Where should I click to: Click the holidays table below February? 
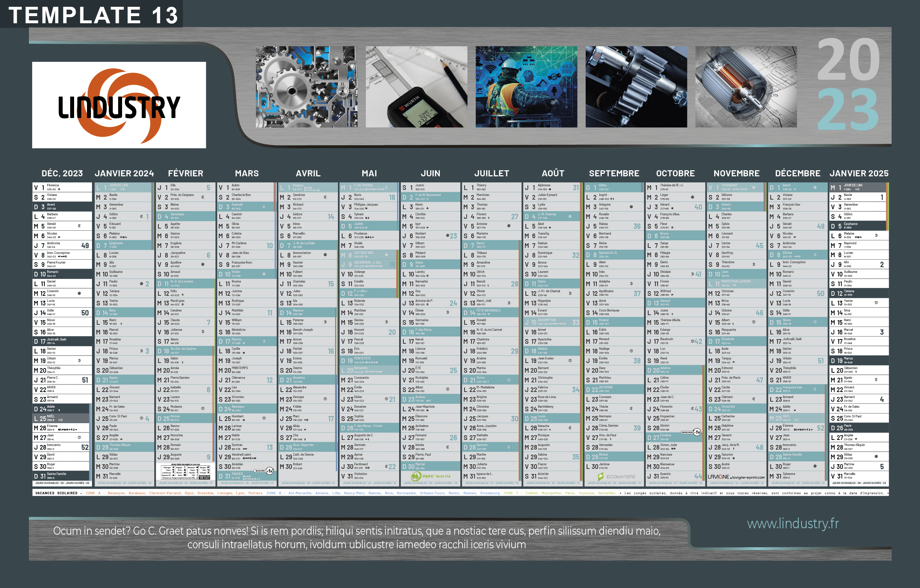pyautogui.click(x=186, y=472)
